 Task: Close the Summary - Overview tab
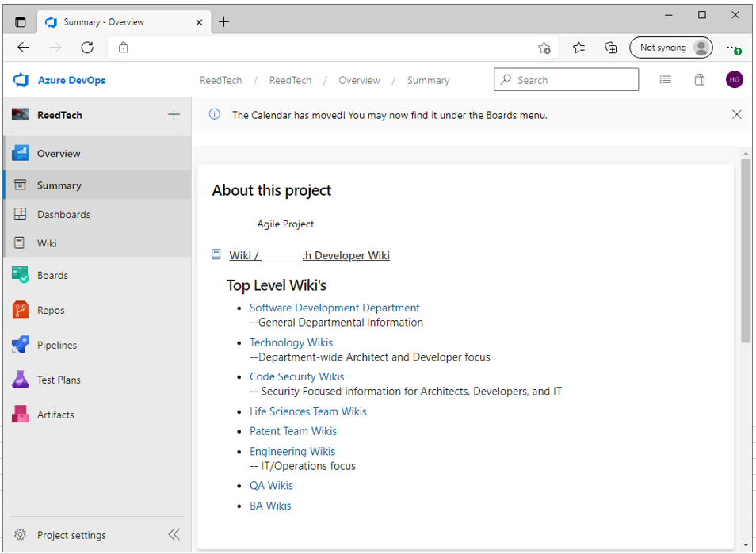coord(199,22)
